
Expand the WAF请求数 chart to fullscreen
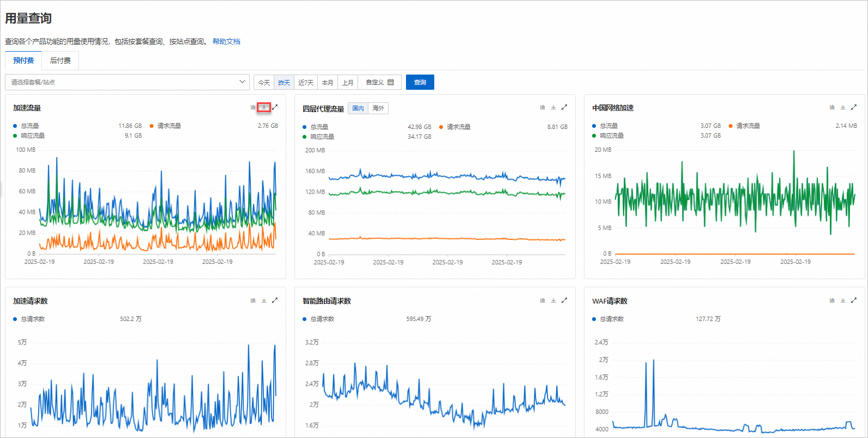(x=854, y=300)
